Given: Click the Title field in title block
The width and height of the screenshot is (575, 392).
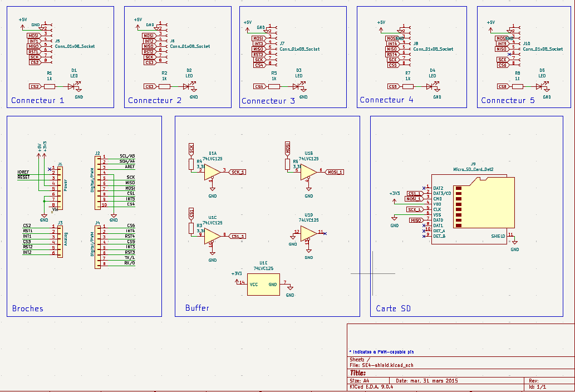Looking at the screenshot, I should point(358,373).
